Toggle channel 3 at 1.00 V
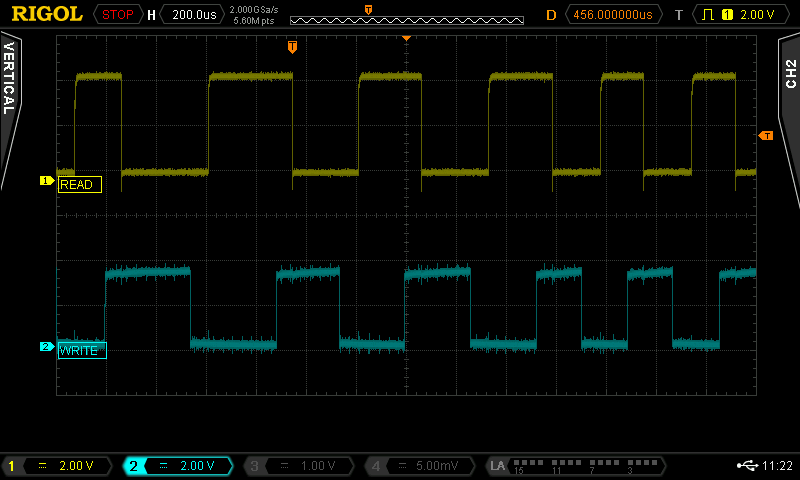This screenshot has height=480, width=800. 298,466
